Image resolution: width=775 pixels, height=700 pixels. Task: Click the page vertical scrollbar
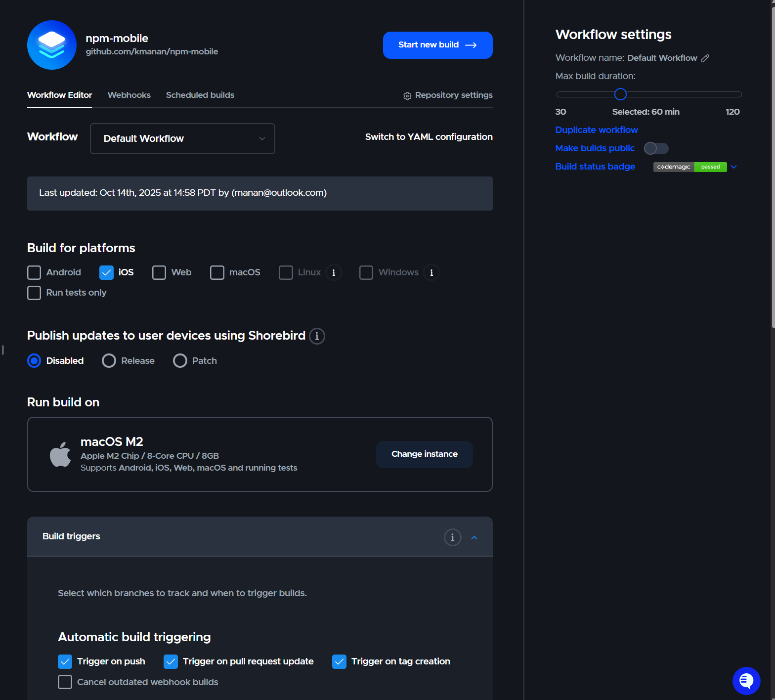pyautogui.click(x=773, y=168)
